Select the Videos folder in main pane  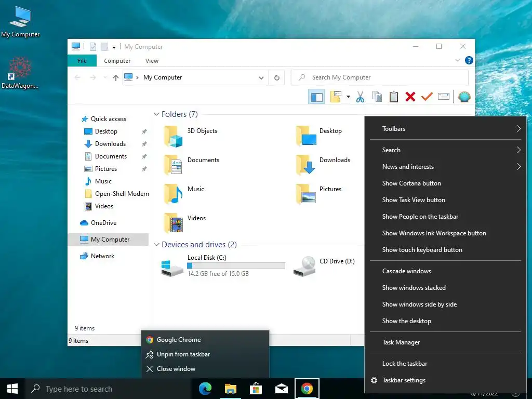[185, 223]
